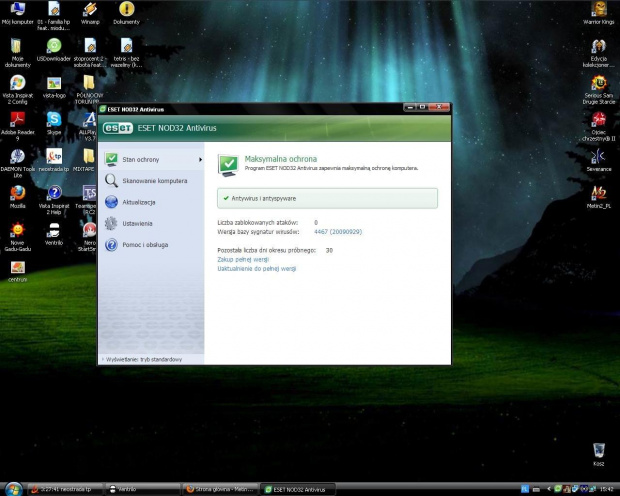The image size is (620, 496).
Task: Open the Windows Start menu orb
Action: [14, 489]
